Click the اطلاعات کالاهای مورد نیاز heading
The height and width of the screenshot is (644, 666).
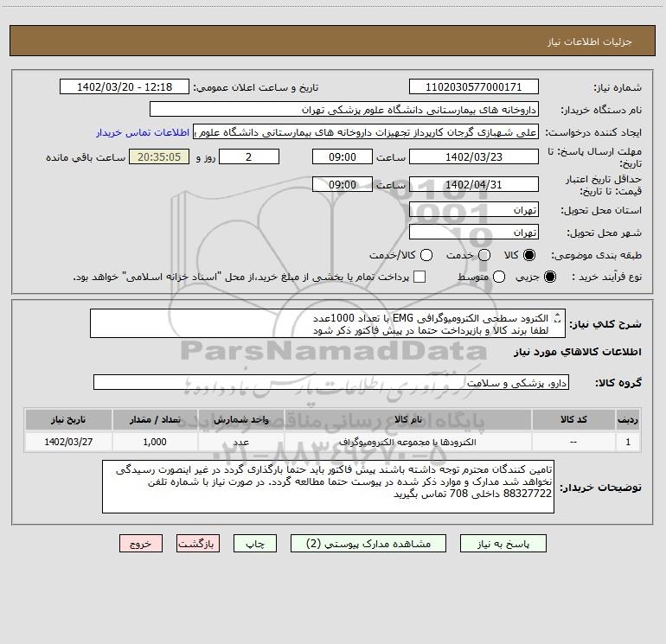[578, 352]
